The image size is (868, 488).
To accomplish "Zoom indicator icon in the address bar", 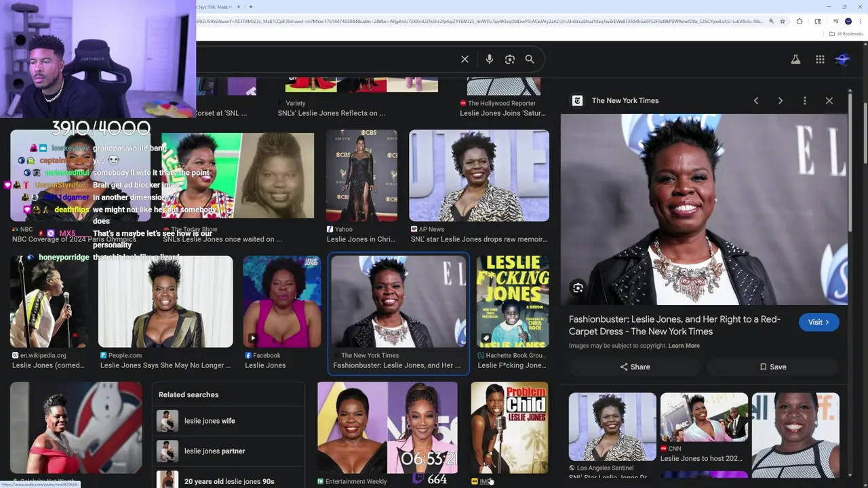I will point(771,22).
